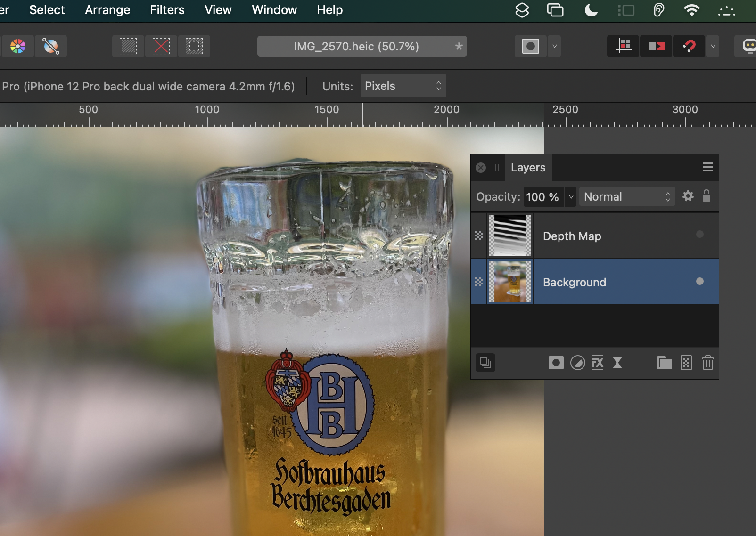Click the IMG_2570.heic document title field
The width and height of the screenshot is (756, 536).
coord(362,46)
